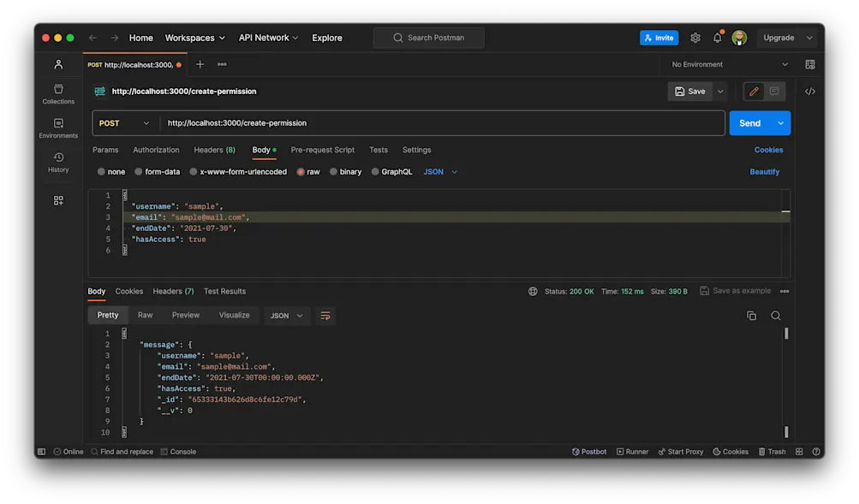The height and width of the screenshot is (504, 859).
Task: Copy the response body
Action: [751, 315]
